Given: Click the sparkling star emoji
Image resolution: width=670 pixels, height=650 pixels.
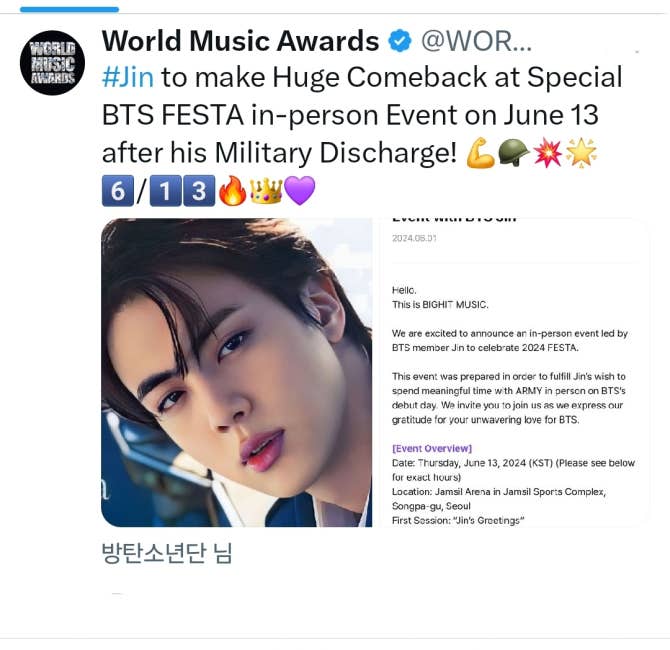Looking at the screenshot, I should click(x=581, y=153).
